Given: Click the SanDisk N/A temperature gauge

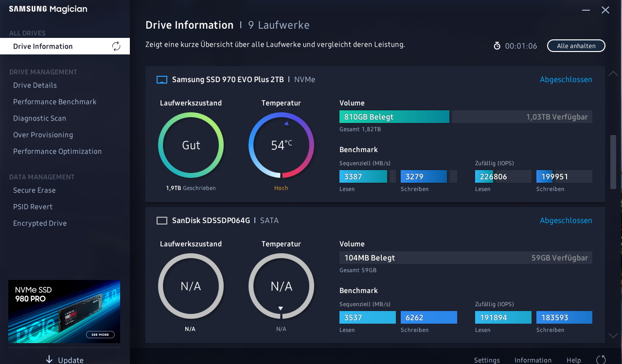Looking at the screenshot, I should 281,286.
